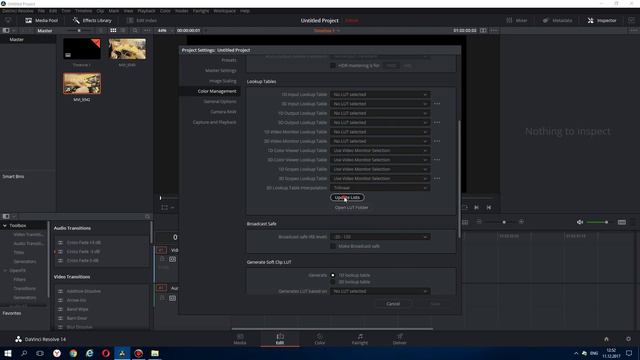
Task: Open the Edit Index panel
Action: coord(142,20)
